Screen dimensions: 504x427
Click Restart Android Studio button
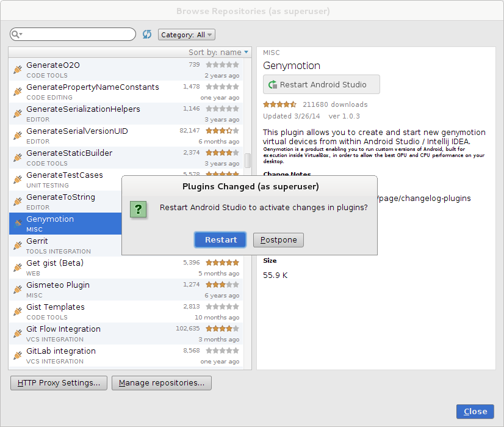pyautogui.click(x=322, y=85)
